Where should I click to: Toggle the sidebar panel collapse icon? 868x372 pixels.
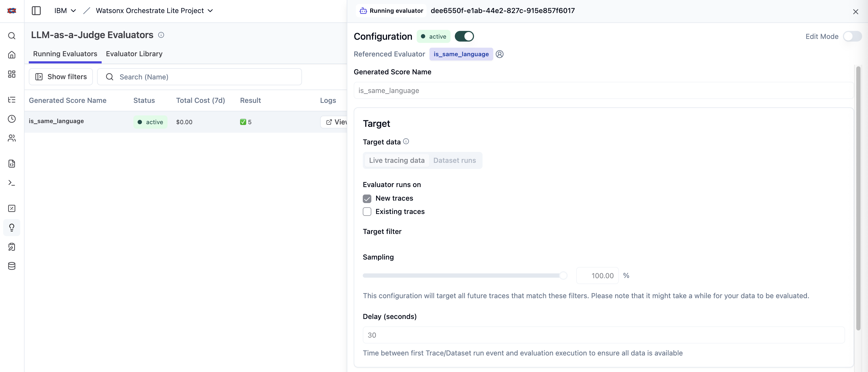[36, 11]
